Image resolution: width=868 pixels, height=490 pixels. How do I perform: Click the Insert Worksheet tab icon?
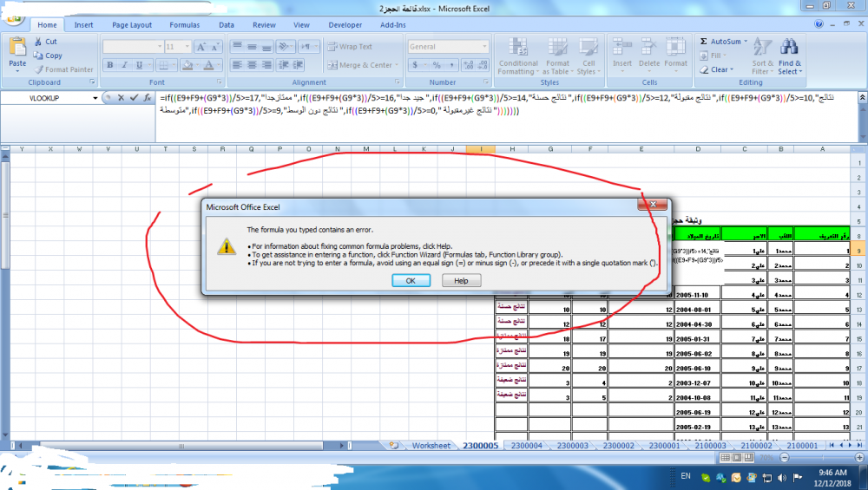click(x=393, y=445)
